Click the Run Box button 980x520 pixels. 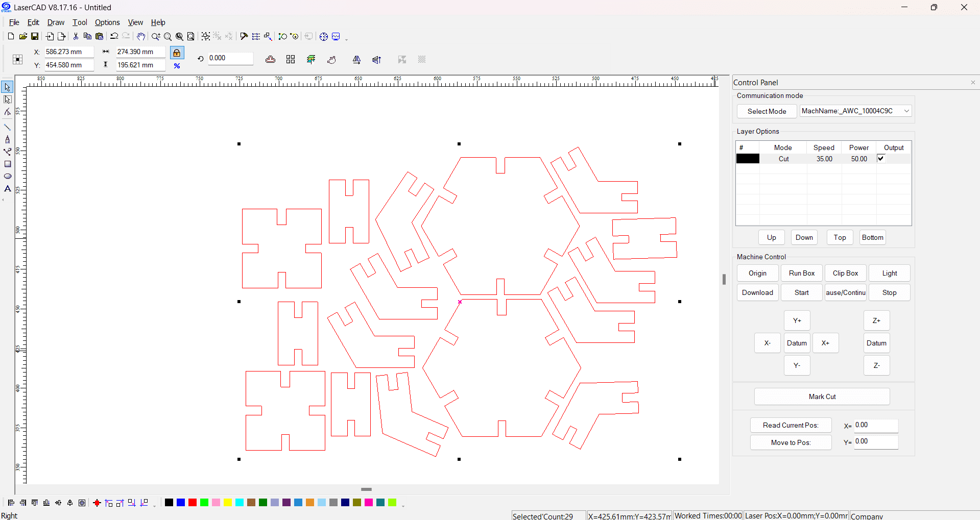coord(801,273)
